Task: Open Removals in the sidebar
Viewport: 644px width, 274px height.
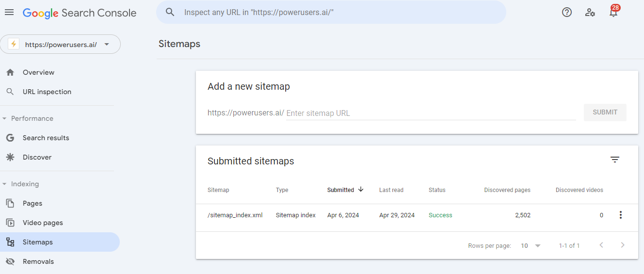Action: tap(60, 261)
